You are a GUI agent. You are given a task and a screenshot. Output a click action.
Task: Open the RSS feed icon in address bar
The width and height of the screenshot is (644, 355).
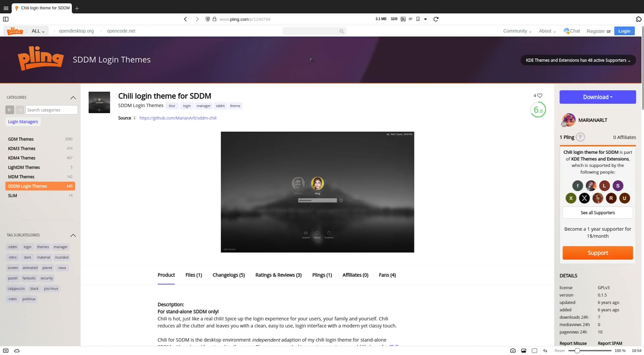[403, 19]
